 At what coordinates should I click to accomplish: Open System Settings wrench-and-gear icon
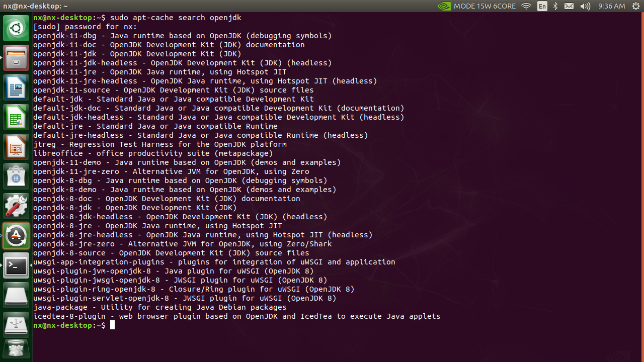point(16,206)
